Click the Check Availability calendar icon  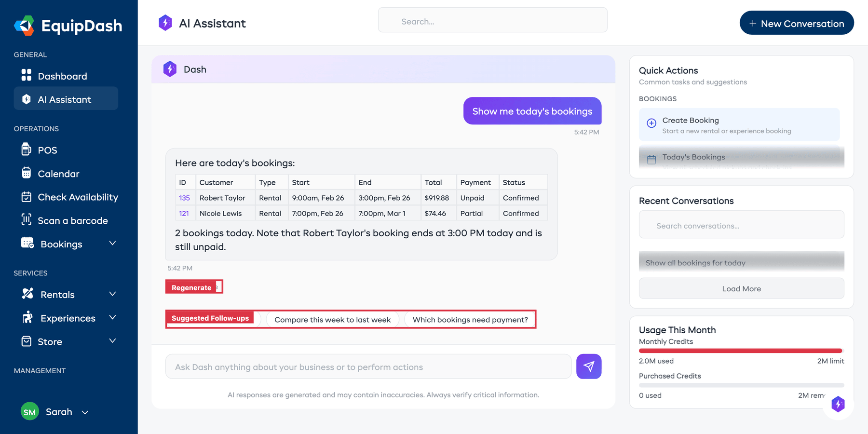click(27, 197)
